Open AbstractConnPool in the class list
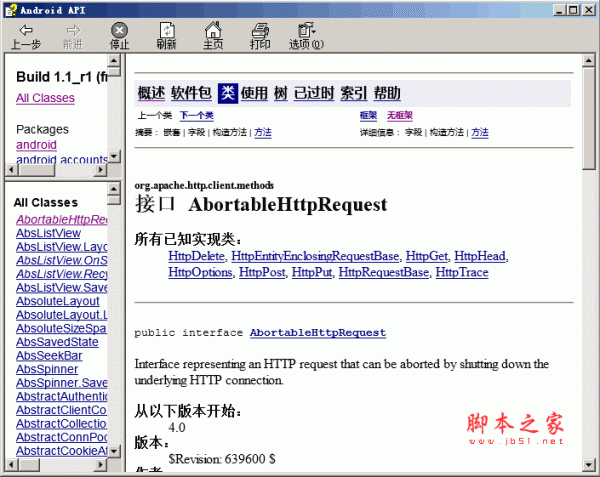The width and height of the screenshot is (600, 477). tap(62, 437)
